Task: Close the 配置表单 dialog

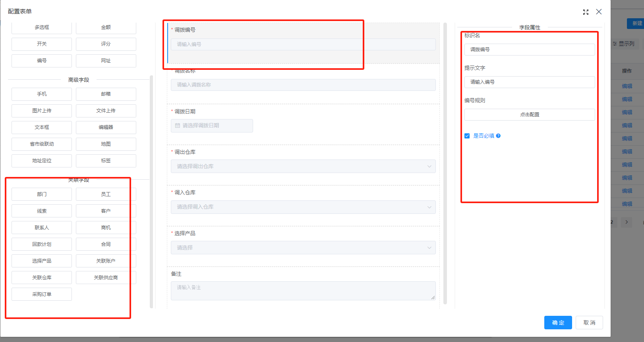Action: 599,12
